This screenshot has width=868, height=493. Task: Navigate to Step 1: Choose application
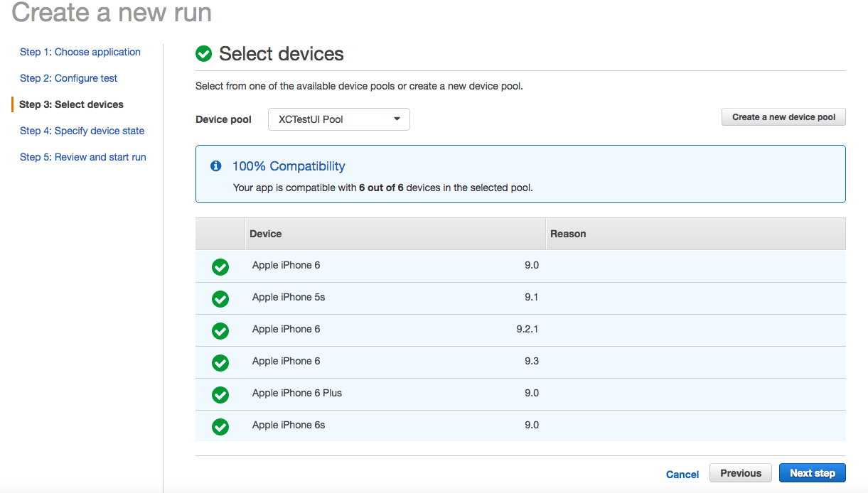[80, 51]
